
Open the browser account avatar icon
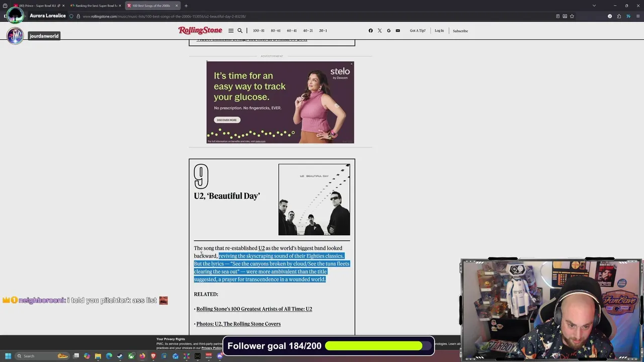(610, 16)
